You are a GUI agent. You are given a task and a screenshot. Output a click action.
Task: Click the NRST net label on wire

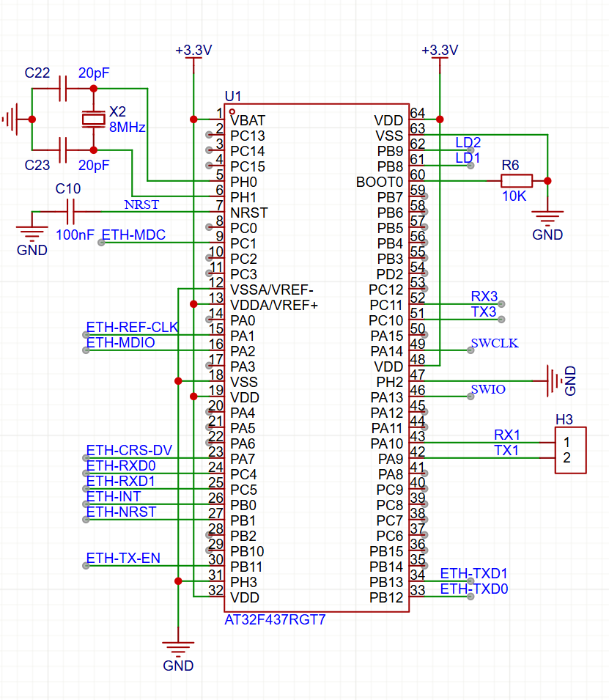click(141, 205)
